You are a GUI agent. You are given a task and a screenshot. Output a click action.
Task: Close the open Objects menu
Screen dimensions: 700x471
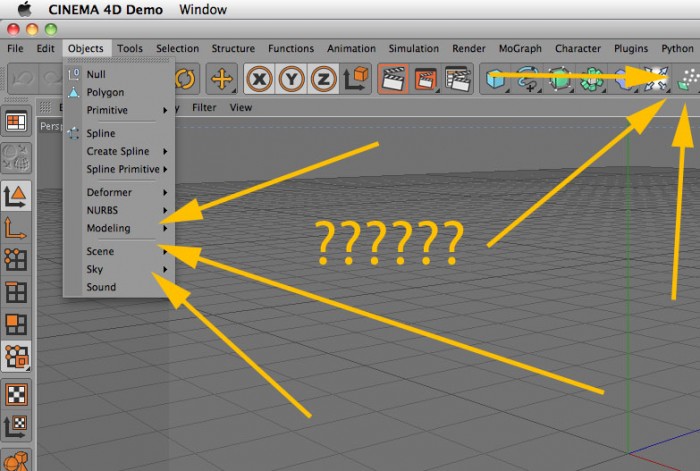[86, 48]
